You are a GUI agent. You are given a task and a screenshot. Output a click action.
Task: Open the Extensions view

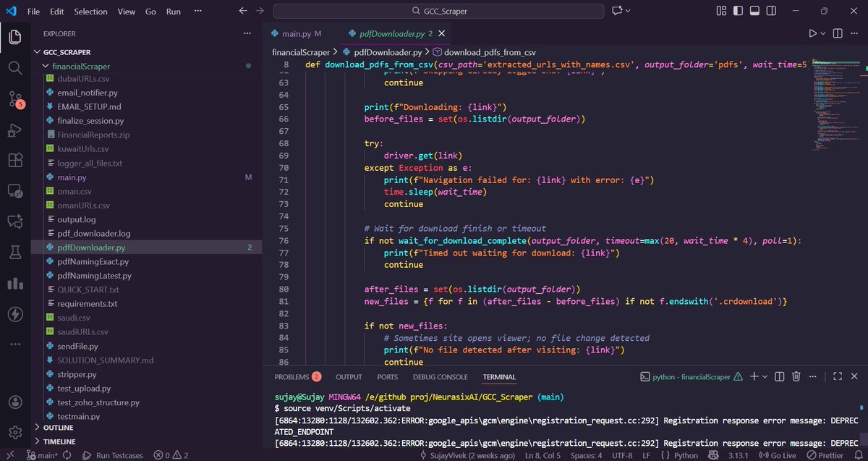(15, 161)
